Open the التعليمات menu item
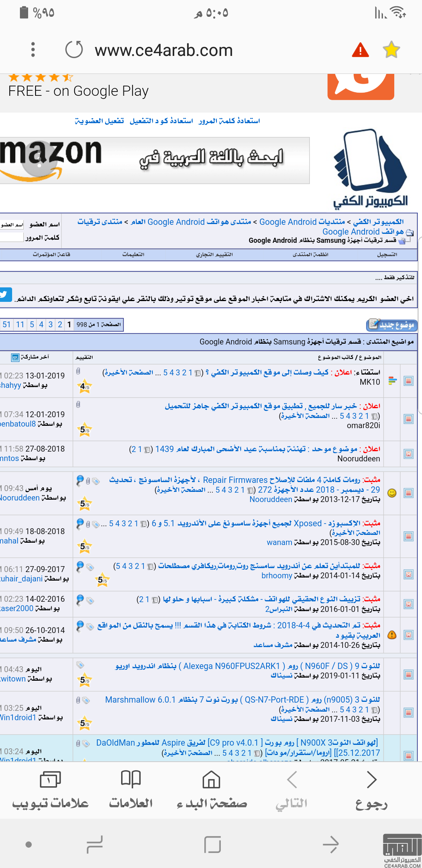Screen dimensions: 422x868 pos(133,255)
